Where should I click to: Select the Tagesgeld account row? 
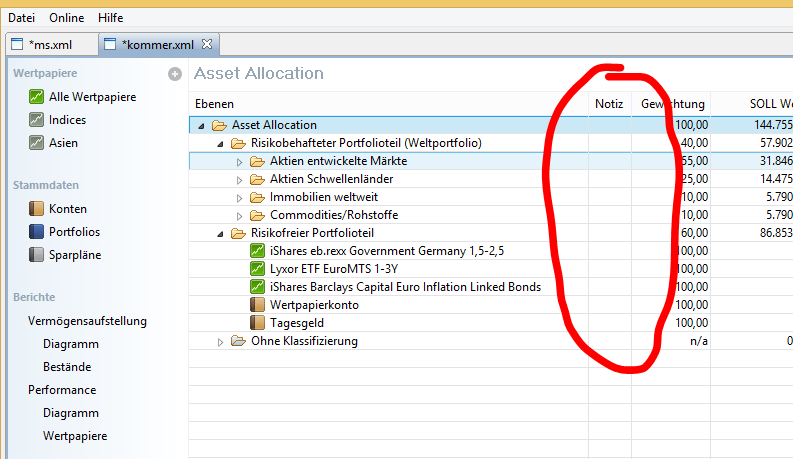pyautogui.click(x=295, y=323)
